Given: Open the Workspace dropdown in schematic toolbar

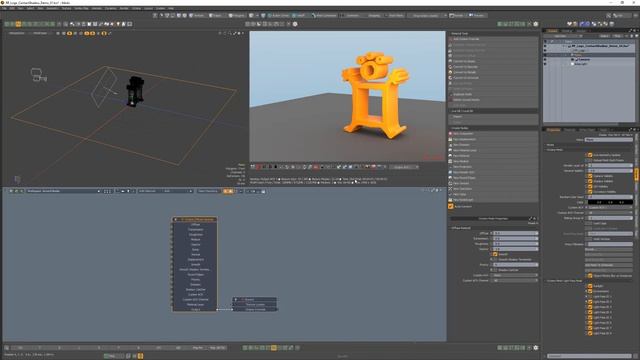Looking at the screenshot, I should tap(63, 191).
